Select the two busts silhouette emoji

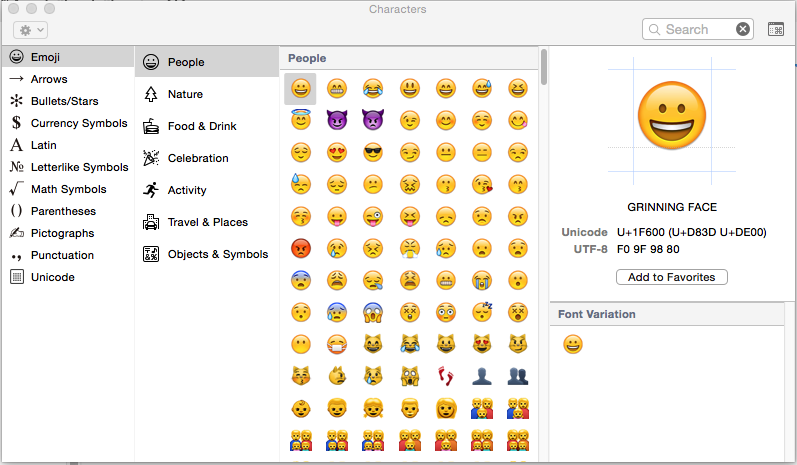(x=518, y=377)
